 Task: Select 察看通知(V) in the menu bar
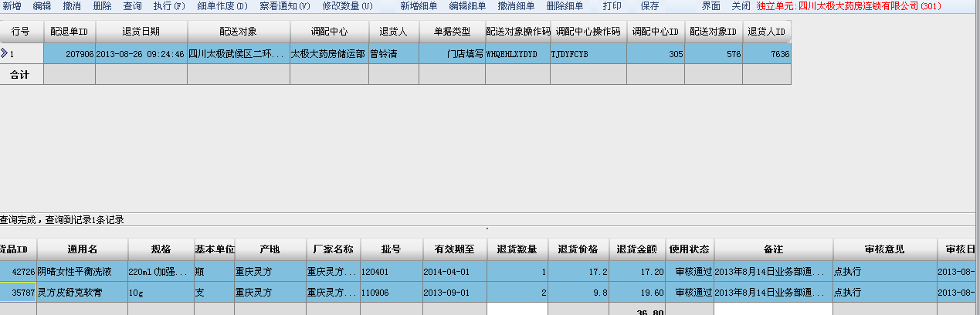tap(285, 6)
